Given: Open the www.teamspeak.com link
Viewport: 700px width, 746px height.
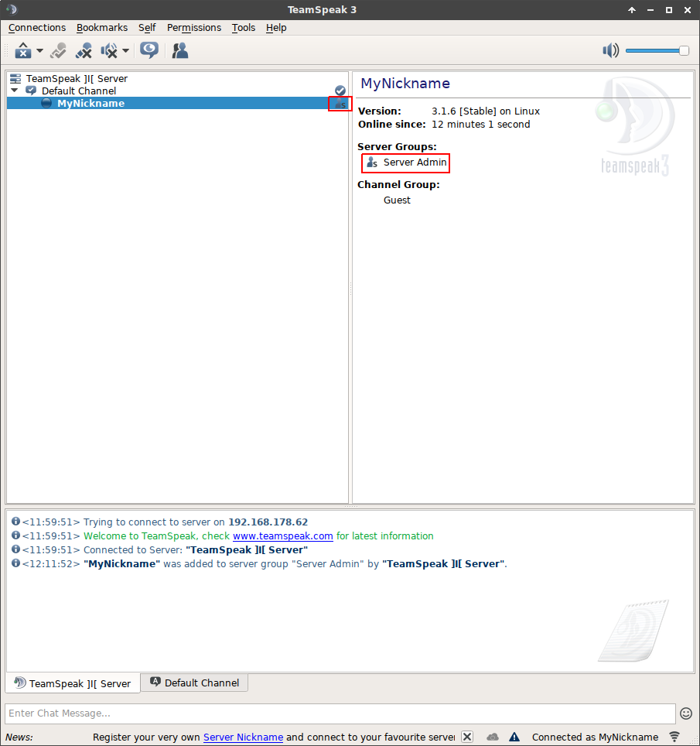Looking at the screenshot, I should (282, 536).
